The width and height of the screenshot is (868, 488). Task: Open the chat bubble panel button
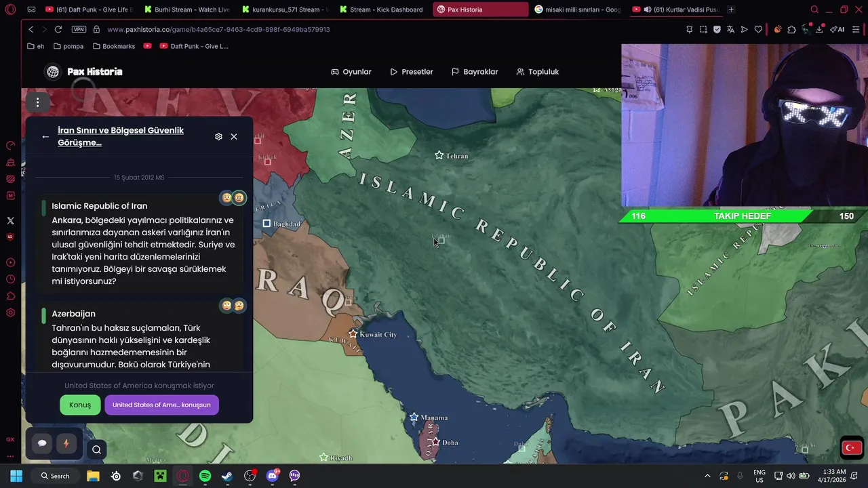(42, 443)
